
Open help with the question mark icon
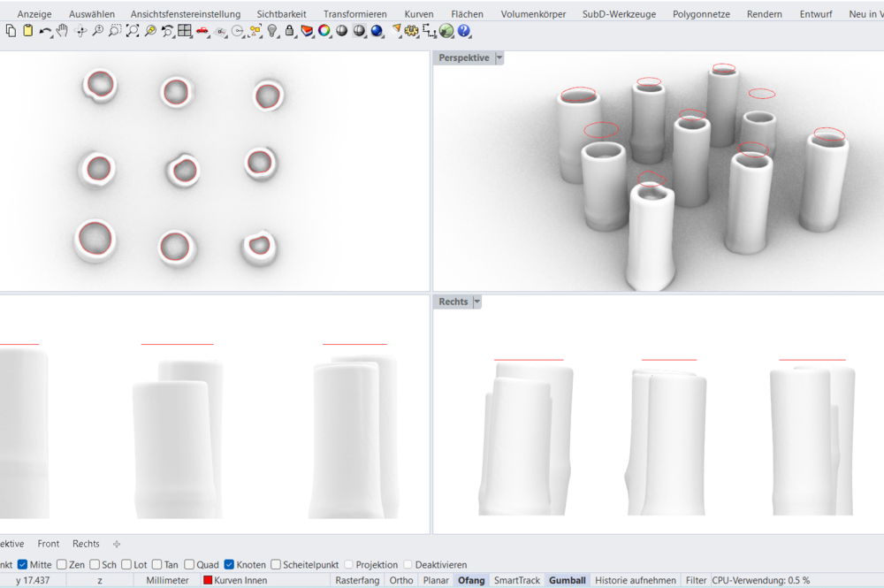coord(464,31)
